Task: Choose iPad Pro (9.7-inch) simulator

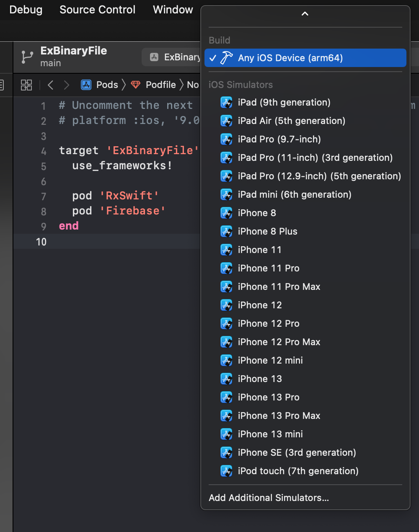Action: [305, 139]
